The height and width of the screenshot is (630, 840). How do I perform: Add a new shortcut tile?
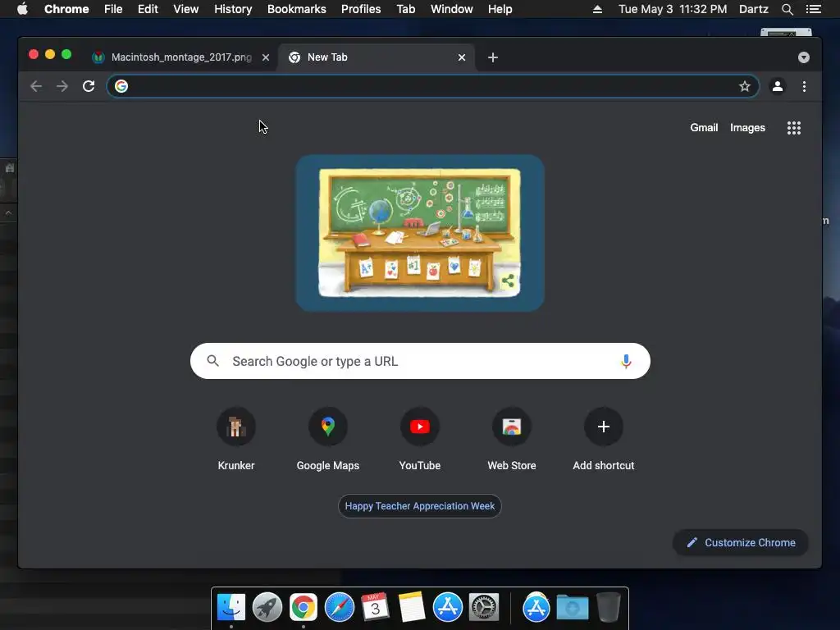pyautogui.click(x=604, y=440)
